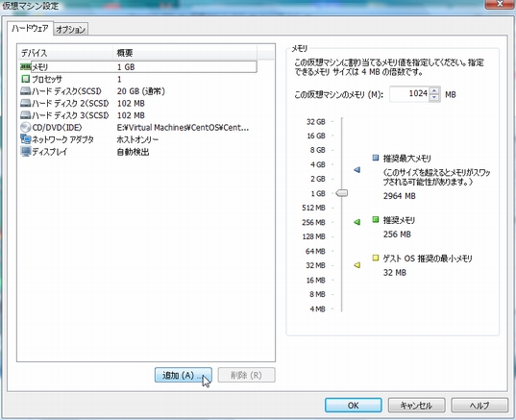Click the キャンセル button

tap(416, 406)
